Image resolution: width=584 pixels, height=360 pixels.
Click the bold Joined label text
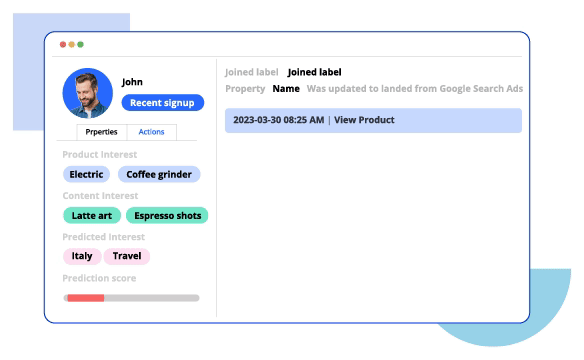(x=314, y=72)
